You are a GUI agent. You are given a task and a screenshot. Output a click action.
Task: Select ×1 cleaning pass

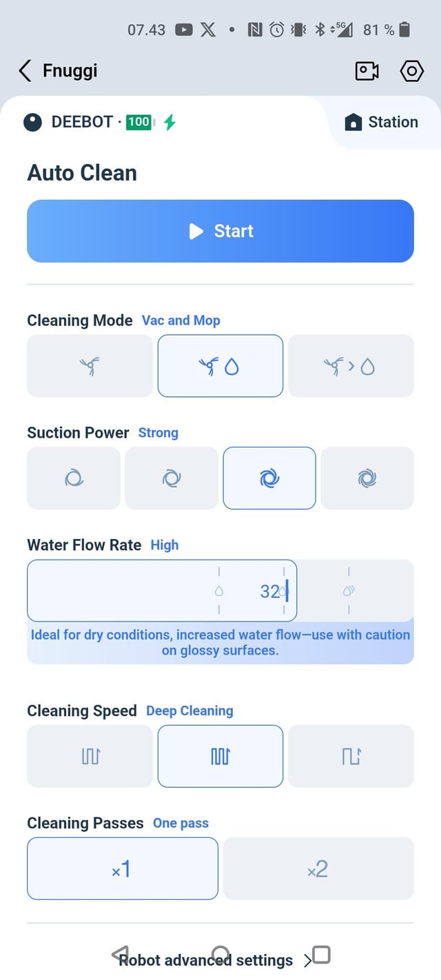click(122, 868)
